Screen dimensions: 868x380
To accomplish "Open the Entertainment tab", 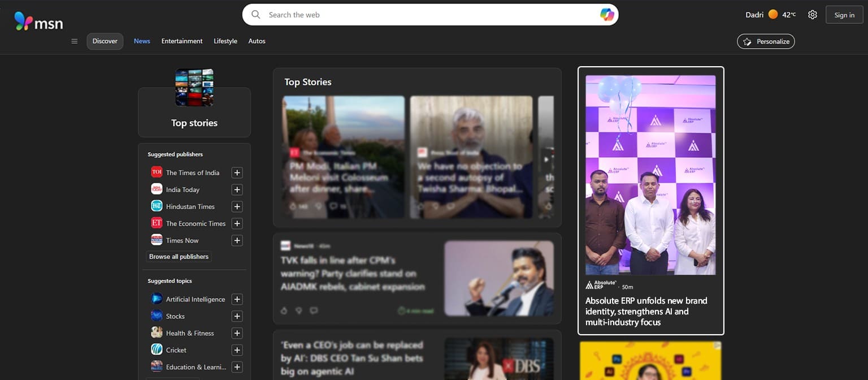I will [x=182, y=41].
